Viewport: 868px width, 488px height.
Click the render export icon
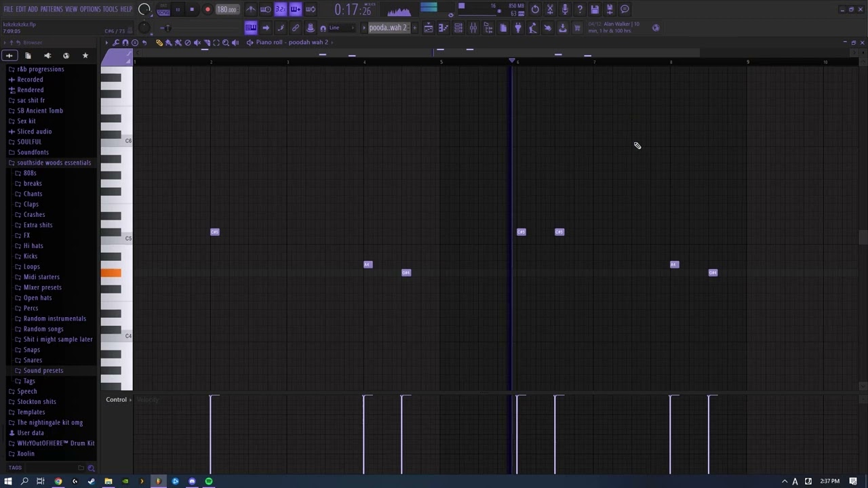pyautogui.click(x=609, y=9)
